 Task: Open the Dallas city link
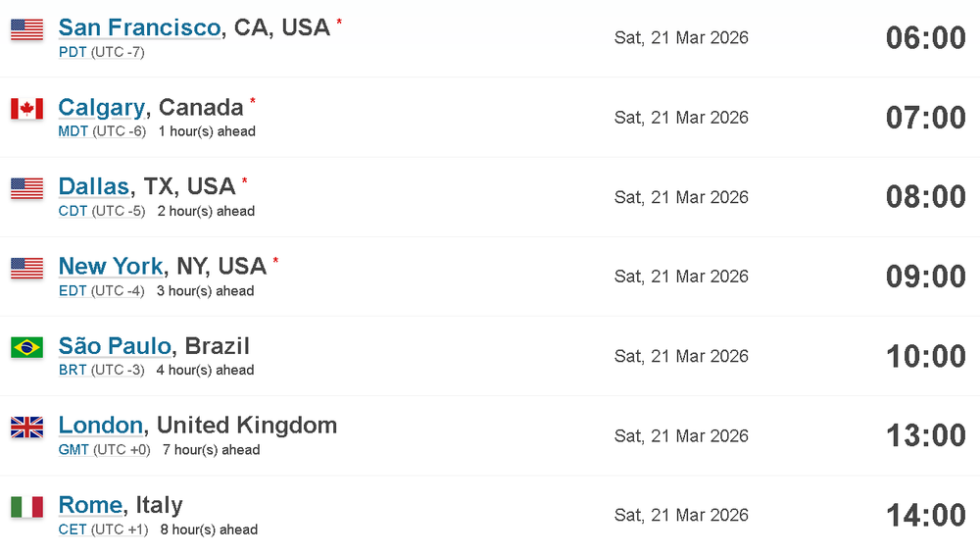click(x=94, y=186)
